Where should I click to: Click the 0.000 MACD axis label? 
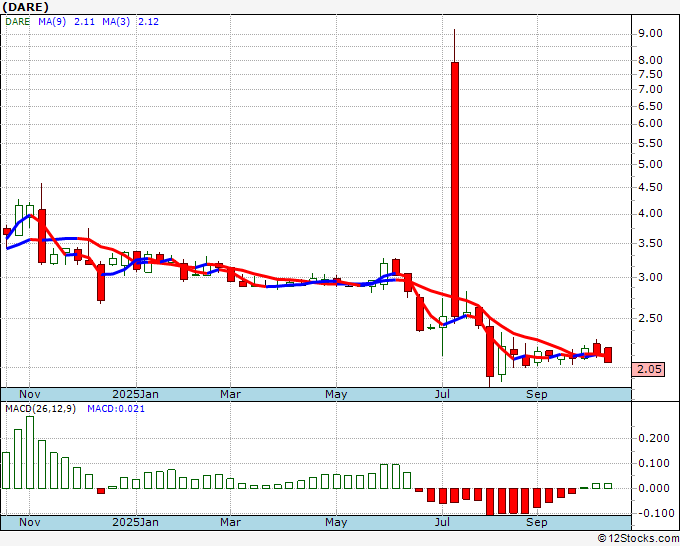click(654, 488)
